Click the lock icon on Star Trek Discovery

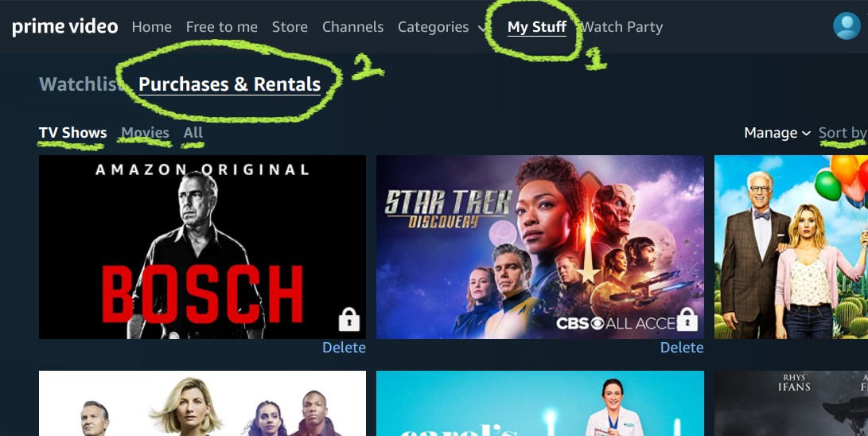(687, 320)
